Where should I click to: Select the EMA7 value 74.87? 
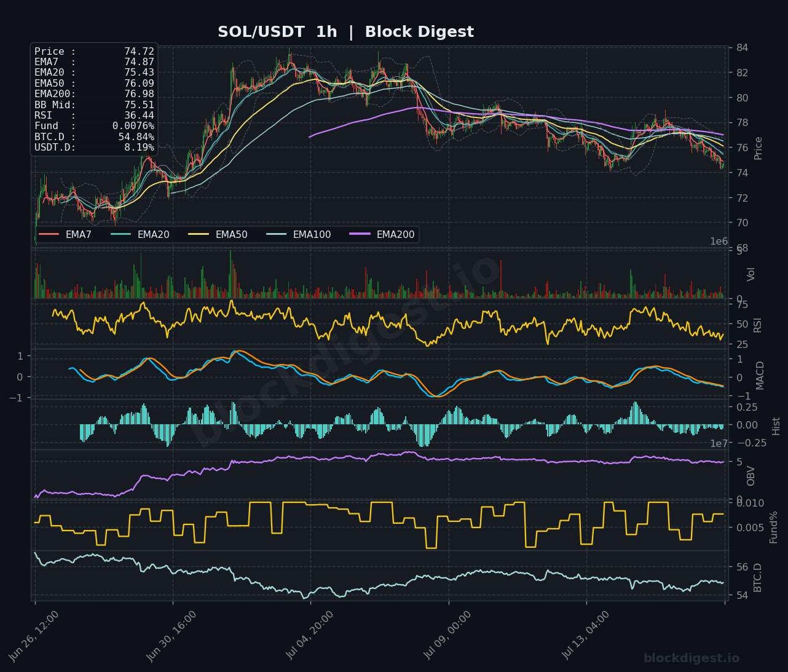(139, 62)
